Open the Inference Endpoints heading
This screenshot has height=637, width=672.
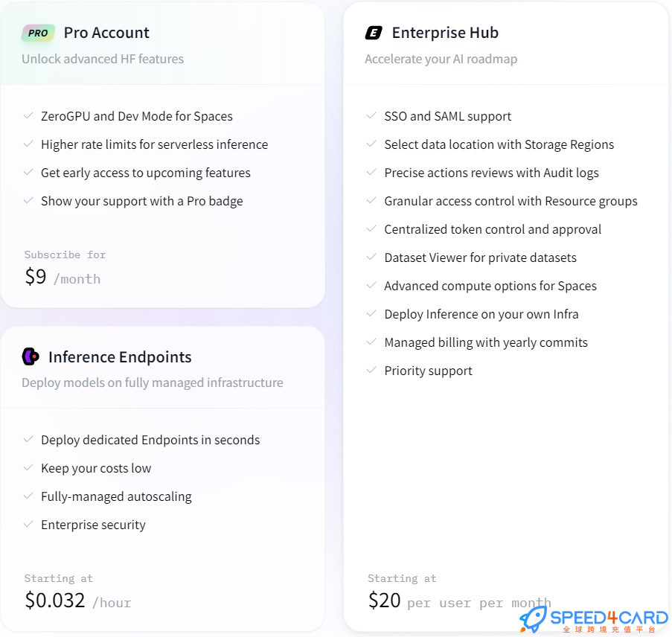click(120, 357)
